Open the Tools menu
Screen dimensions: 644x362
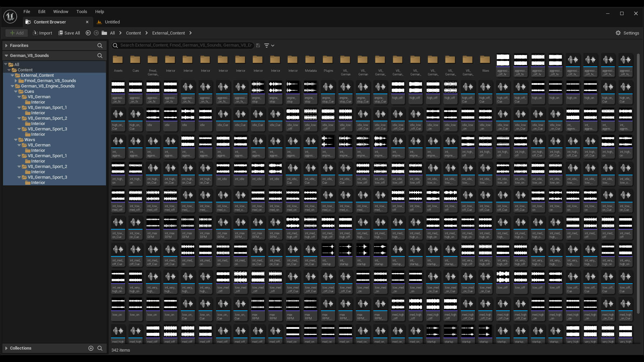point(82,11)
